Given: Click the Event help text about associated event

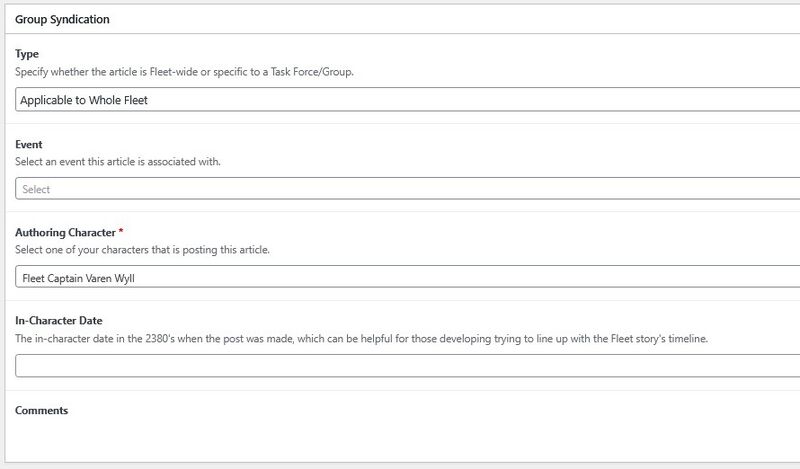Looking at the screenshot, I should point(117,161).
